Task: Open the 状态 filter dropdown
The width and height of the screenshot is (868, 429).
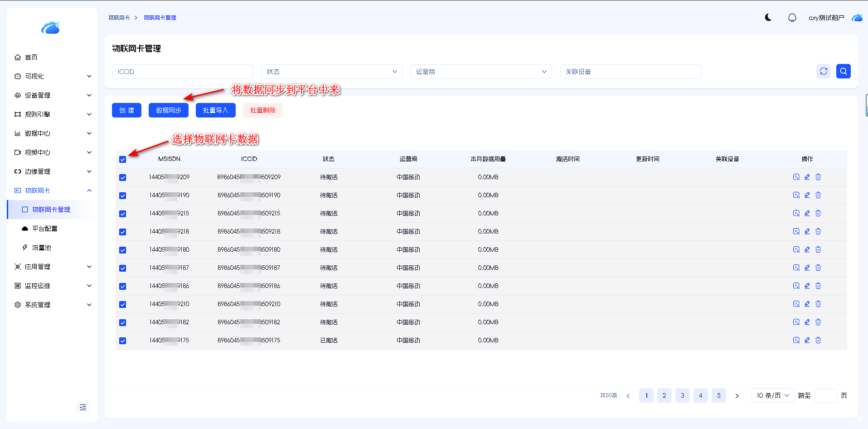Action: 332,72
